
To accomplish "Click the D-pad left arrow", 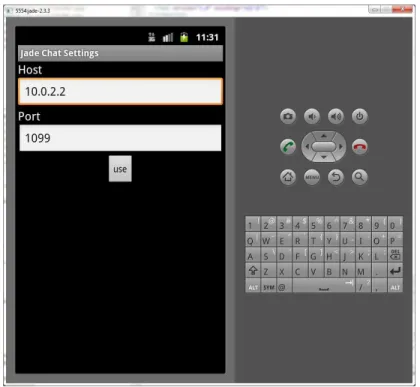I will pyautogui.click(x=307, y=147).
